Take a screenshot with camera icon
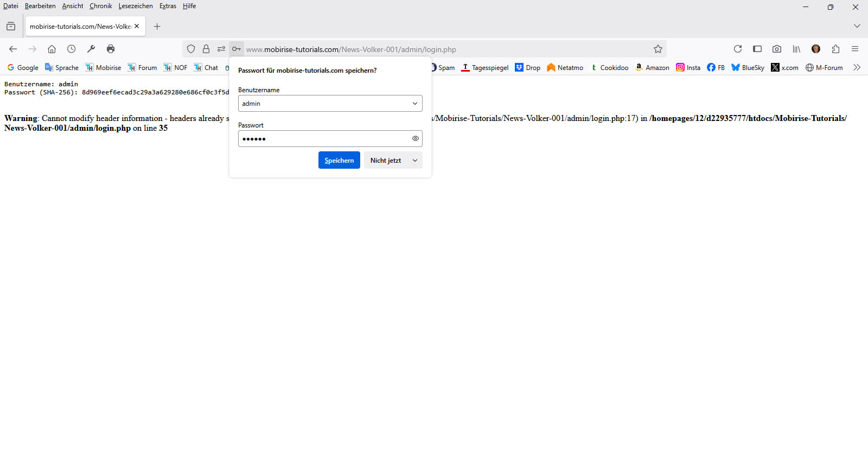This screenshot has width=868, height=460. click(777, 49)
